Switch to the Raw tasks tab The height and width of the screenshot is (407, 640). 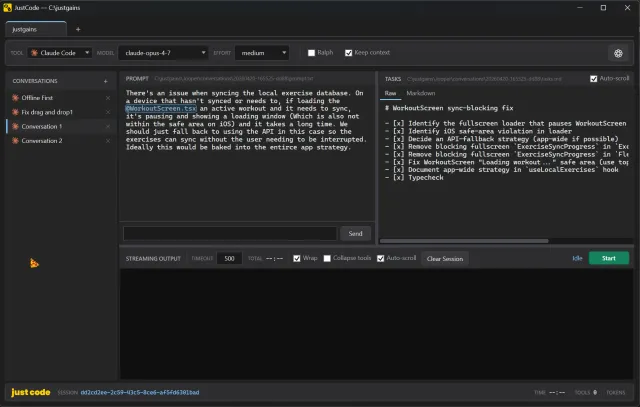(390, 93)
